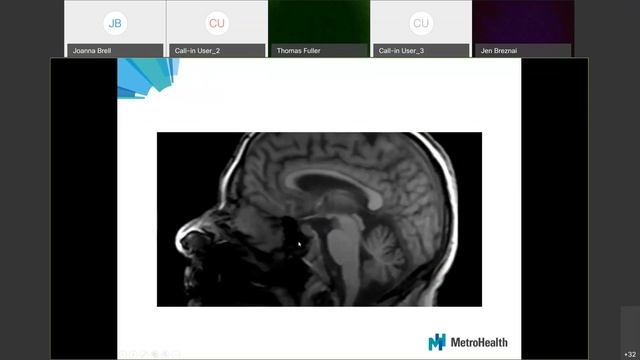640x360 pixels.
Task: Open Jen Breznai's video tile
Action: tap(523, 29)
